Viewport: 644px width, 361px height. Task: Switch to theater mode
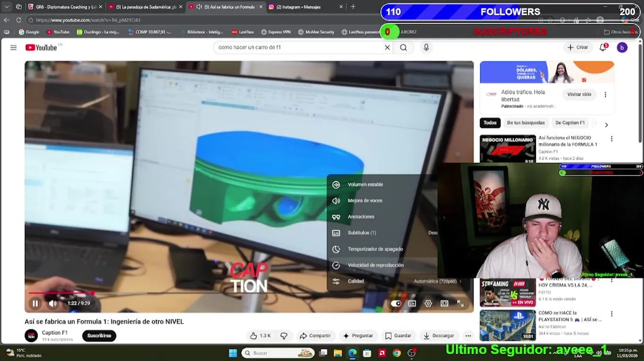click(x=444, y=303)
